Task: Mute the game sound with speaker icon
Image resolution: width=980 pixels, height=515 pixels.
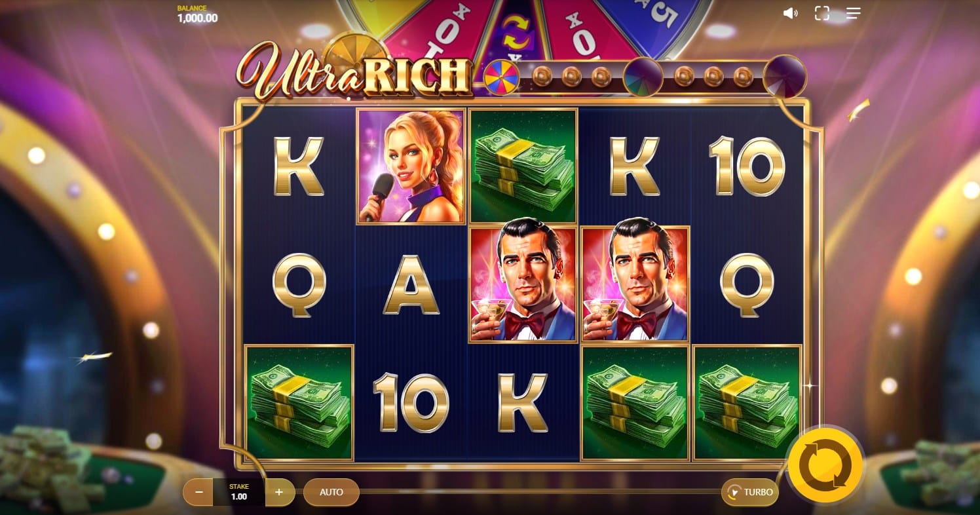Action: (791, 13)
